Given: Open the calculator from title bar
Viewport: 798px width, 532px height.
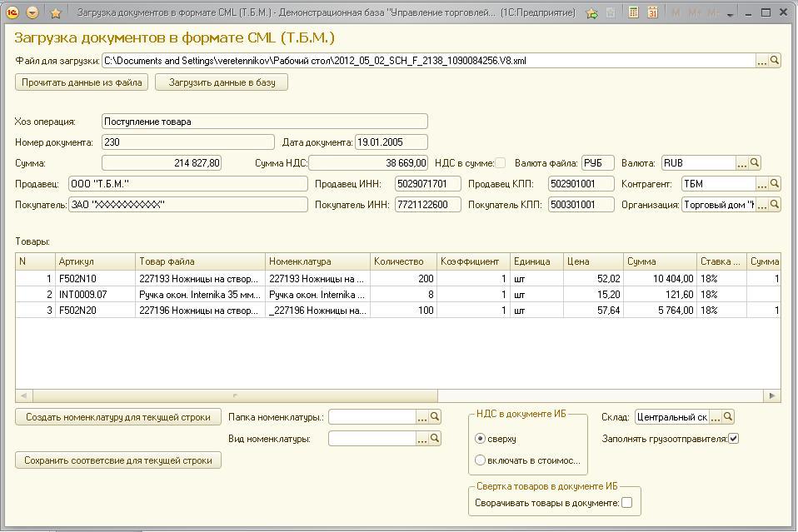Looking at the screenshot, I should 634,12.
